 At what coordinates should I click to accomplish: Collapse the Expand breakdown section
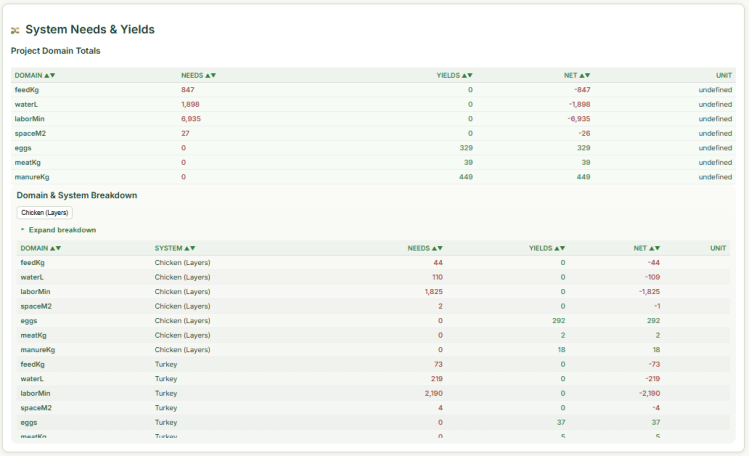pos(62,230)
